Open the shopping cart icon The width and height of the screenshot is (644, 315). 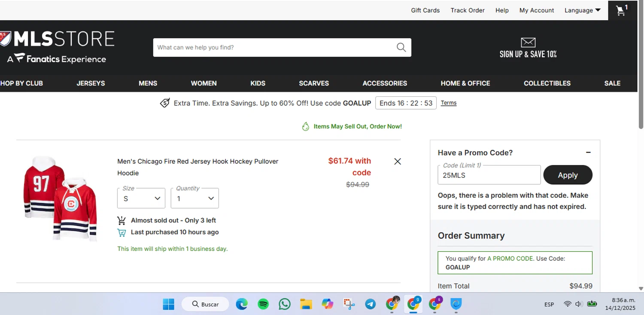(622, 10)
